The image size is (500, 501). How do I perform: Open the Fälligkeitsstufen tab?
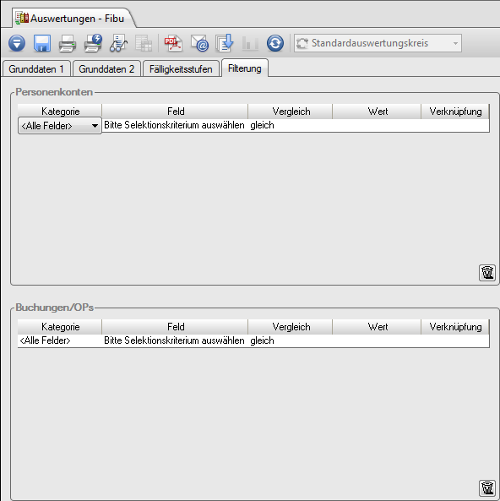pyautogui.click(x=181, y=69)
